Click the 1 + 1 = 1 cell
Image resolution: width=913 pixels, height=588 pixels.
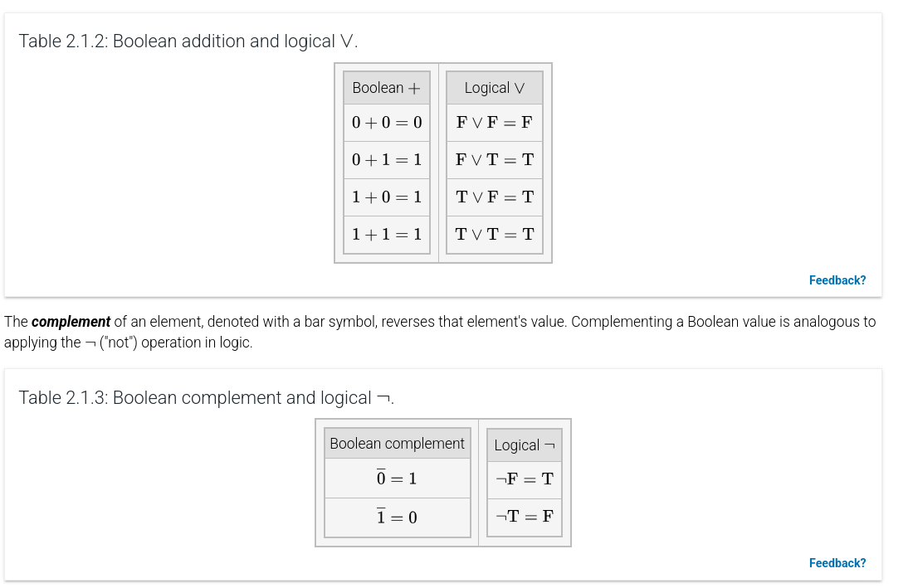click(387, 235)
